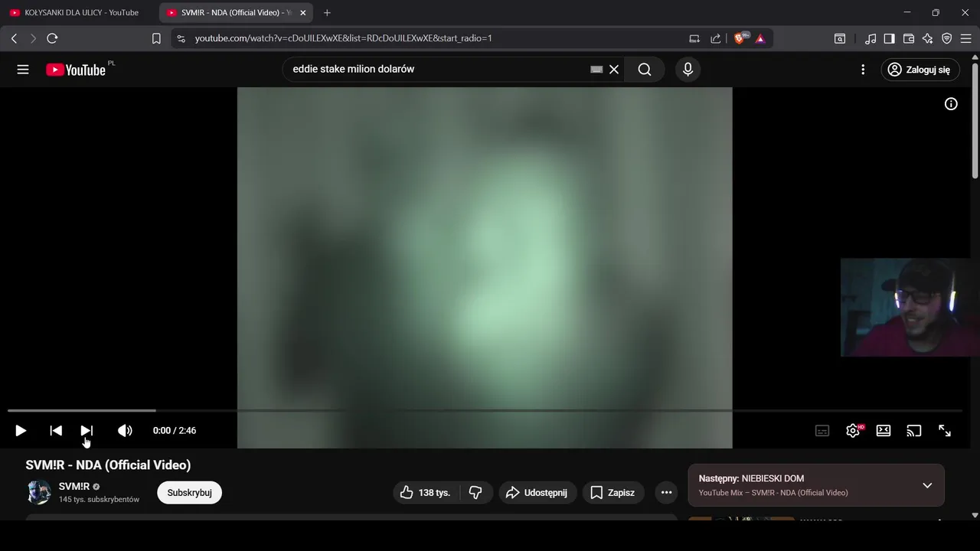The height and width of the screenshot is (551, 980).
Task: Open more actions ellipsis below video
Action: coord(666,493)
